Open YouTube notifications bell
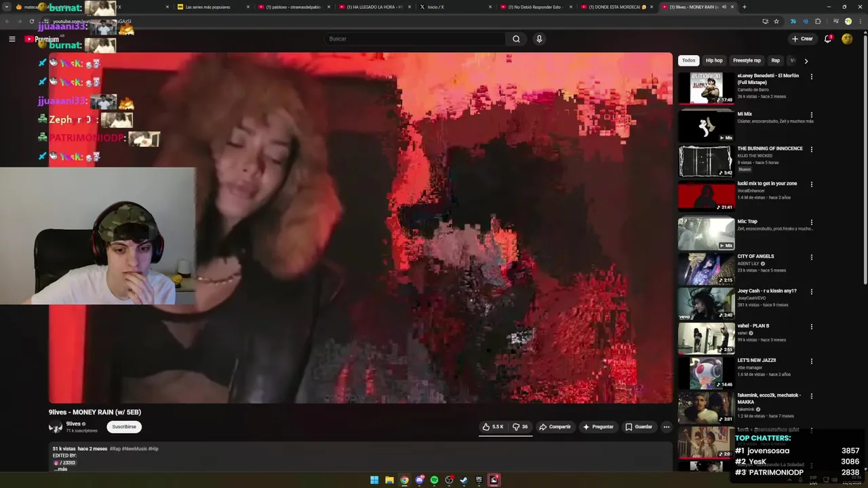 (828, 39)
